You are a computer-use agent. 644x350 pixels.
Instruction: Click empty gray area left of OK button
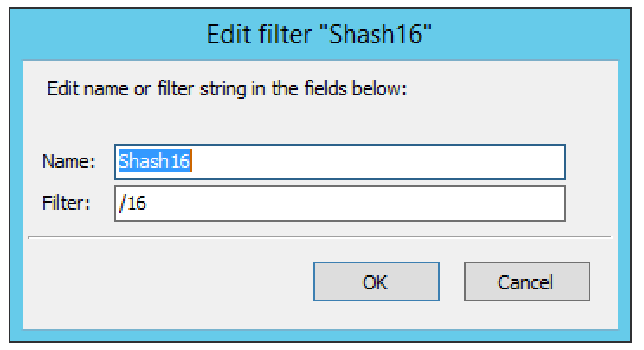[169, 282]
